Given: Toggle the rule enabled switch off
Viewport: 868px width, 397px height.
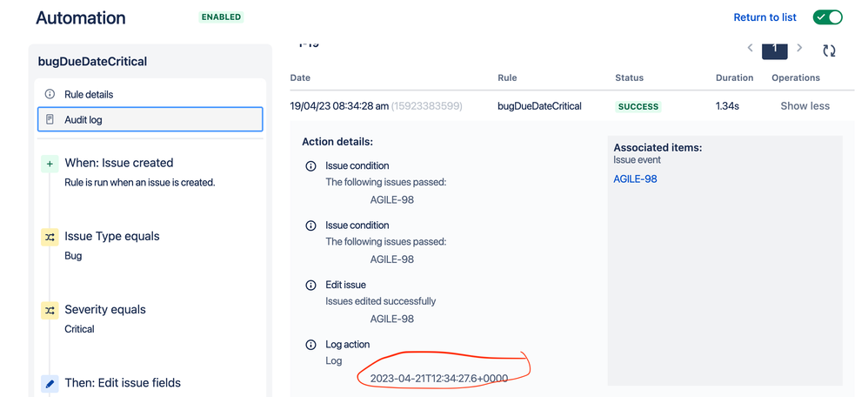Looking at the screenshot, I should point(828,17).
